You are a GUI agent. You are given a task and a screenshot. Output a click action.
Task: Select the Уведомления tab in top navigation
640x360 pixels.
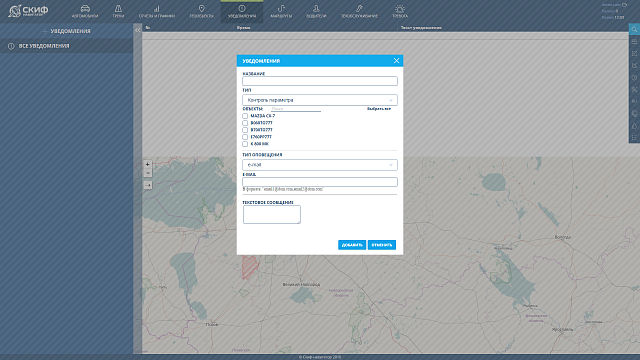242,11
